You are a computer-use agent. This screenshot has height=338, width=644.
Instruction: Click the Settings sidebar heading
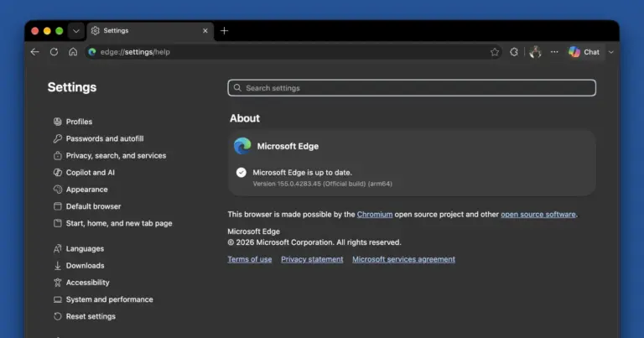click(72, 87)
